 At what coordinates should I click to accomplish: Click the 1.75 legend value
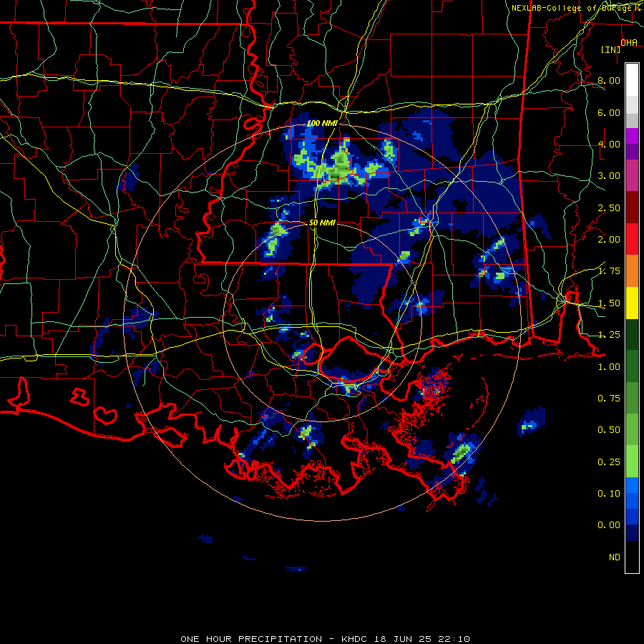609,271
